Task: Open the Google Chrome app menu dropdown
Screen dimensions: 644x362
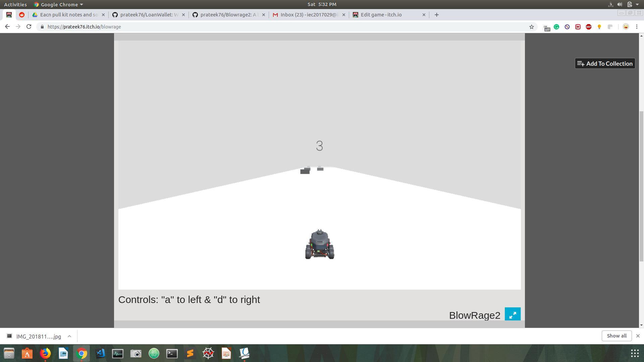Action: (58, 4)
